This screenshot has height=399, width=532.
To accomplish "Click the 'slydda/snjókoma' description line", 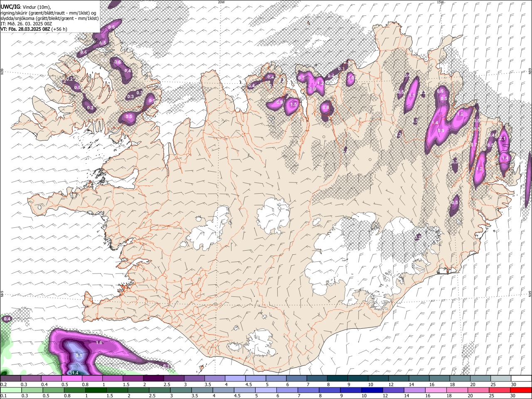I will [x=49, y=18].
